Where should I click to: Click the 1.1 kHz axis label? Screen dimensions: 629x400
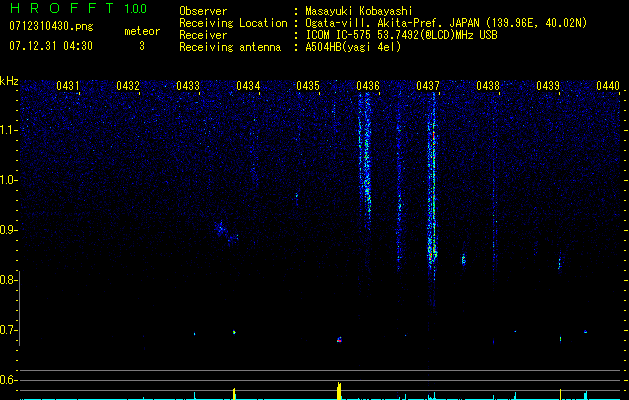tap(9, 130)
